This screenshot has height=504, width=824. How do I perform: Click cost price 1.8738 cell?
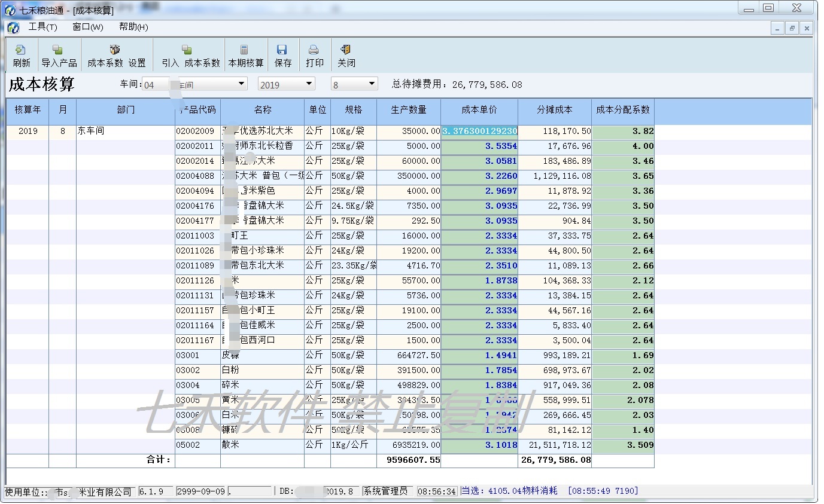click(x=479, y=280)
